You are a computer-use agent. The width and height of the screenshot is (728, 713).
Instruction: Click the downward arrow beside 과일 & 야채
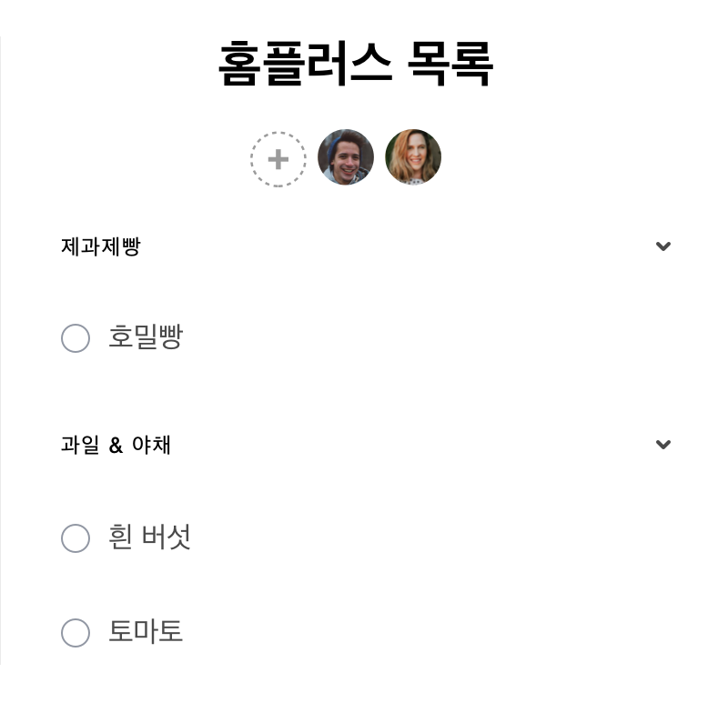(663, 445)
